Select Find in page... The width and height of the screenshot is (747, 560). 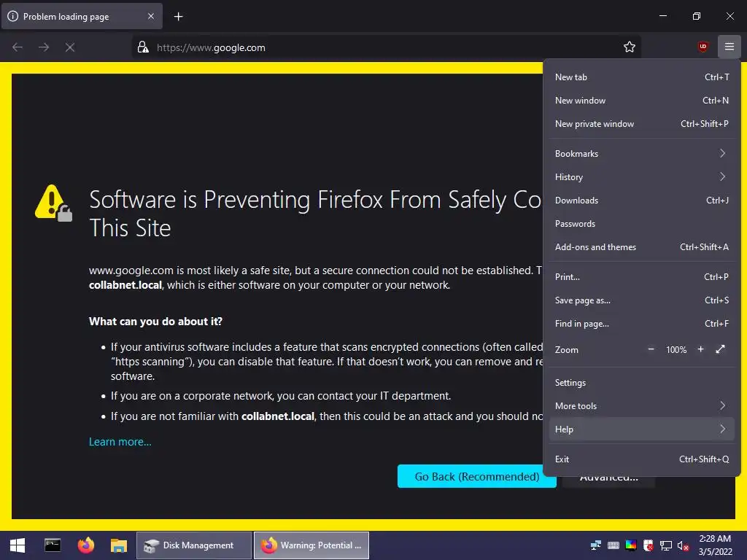[x=641, y=323]
